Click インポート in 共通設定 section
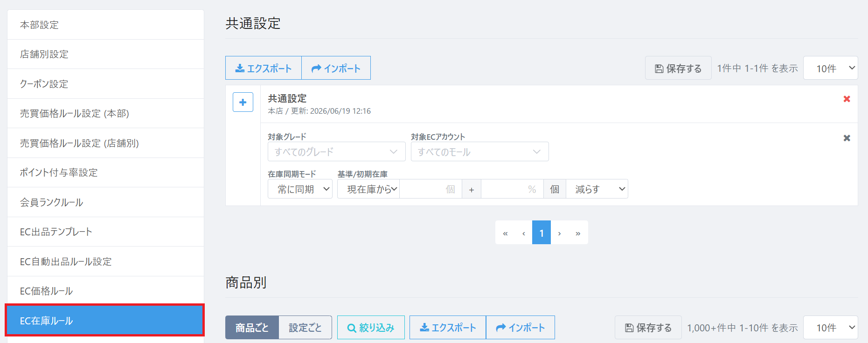 click(x=336, y=68)
